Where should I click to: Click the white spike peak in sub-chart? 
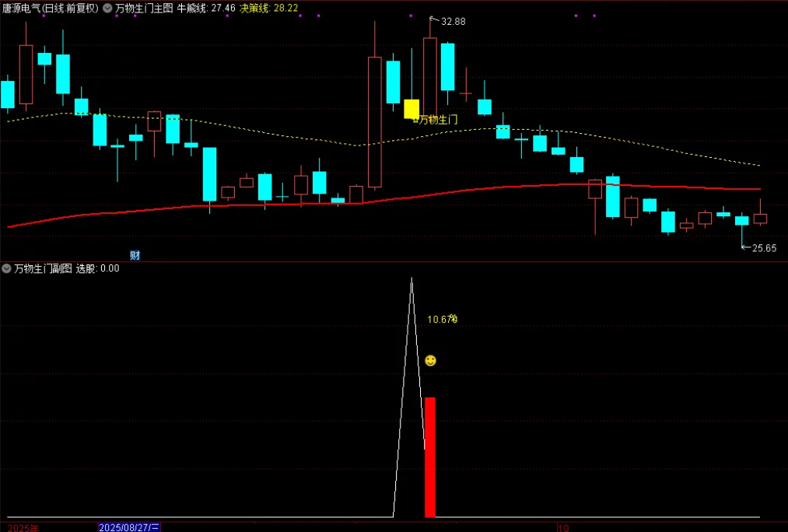tap(412, 280)
